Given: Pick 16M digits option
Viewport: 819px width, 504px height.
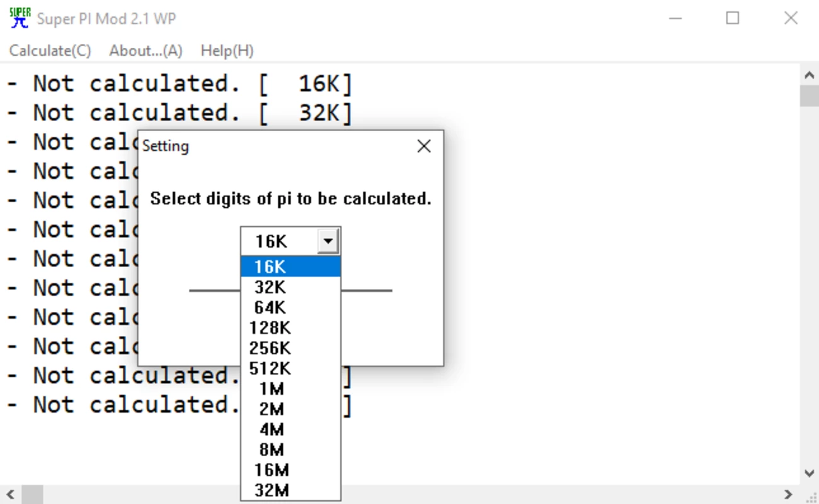Looking at the screenshot, I should tap(291, 469).
